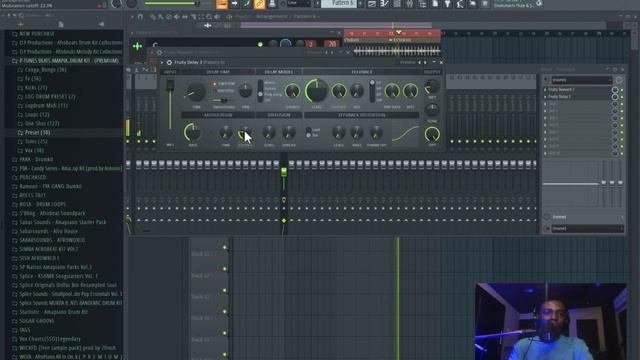Mute Track 13 in the playlist
Image resolution: width=640 pixels, height=360 pixels.
(x=224, y=291)
